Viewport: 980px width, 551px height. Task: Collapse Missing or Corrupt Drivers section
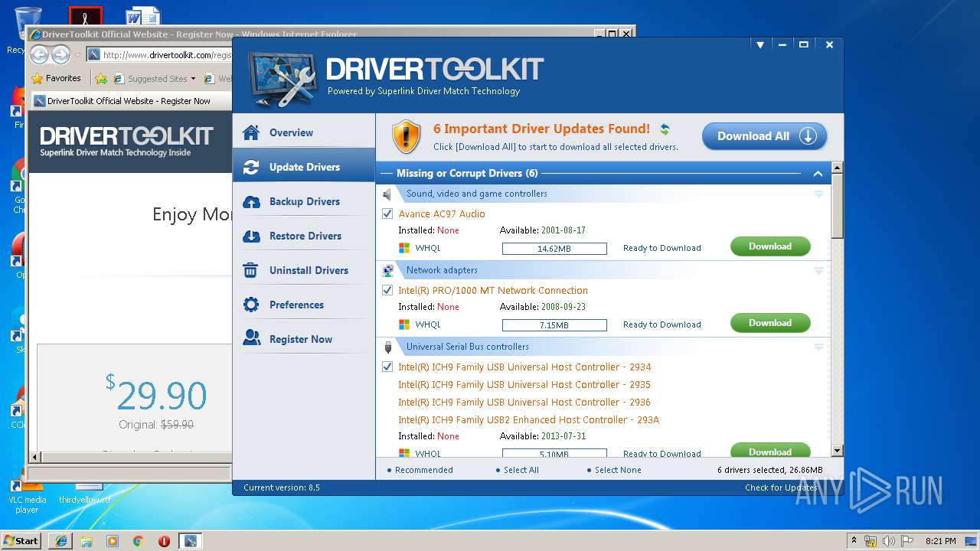pos(818,174)
